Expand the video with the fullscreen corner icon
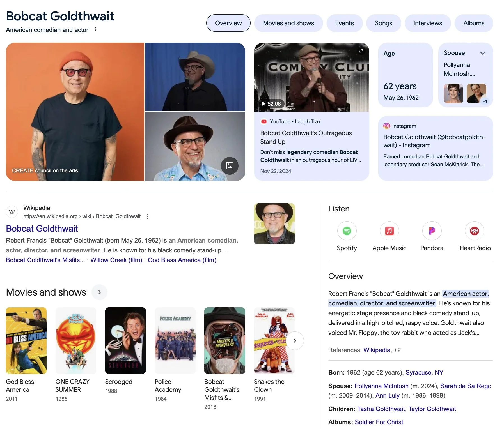This screenshot has width=504, height=429. pyautogui.click(x=361, y=50)
